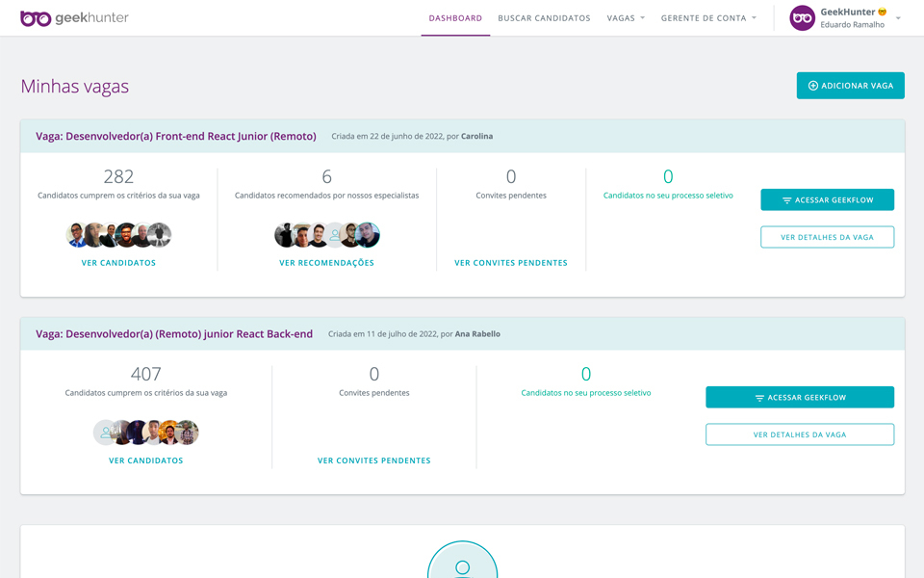Open the Vagas menu
The width and height of the screenshot is (924, 578).
pos(626,18)
